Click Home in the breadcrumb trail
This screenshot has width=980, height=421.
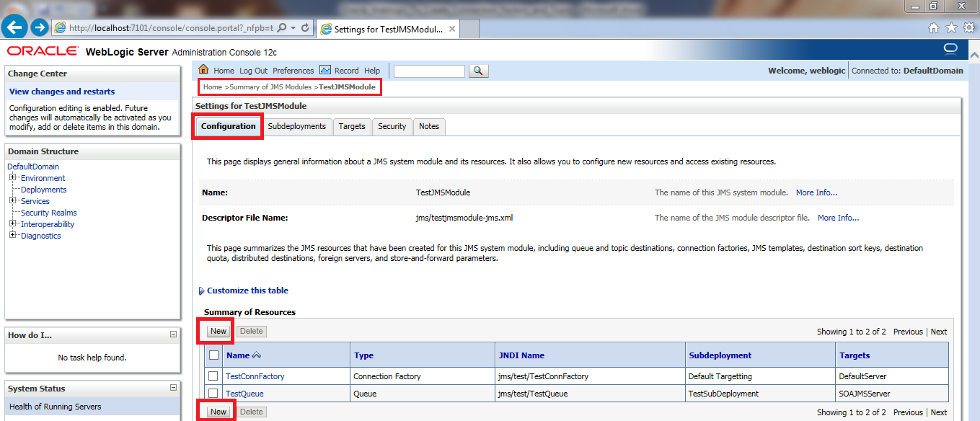tap(213, 87)
